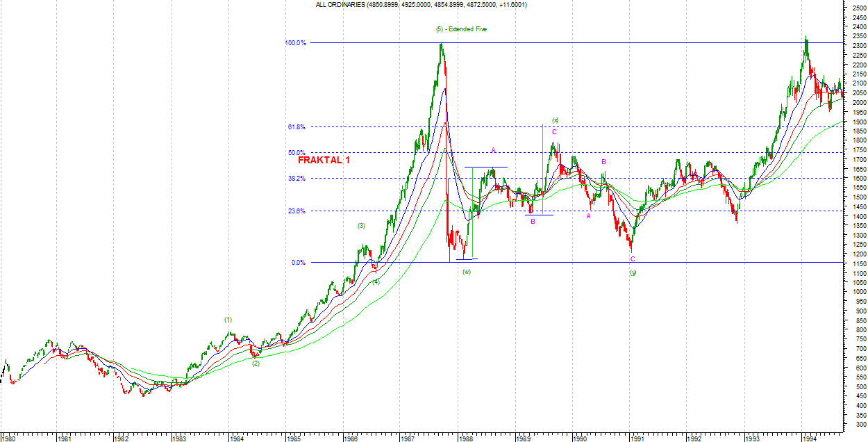Viewport: 868px width, 442px height.
Task: Click the (x) wave label
Action: pyautogui.click(x=556, y=120)
